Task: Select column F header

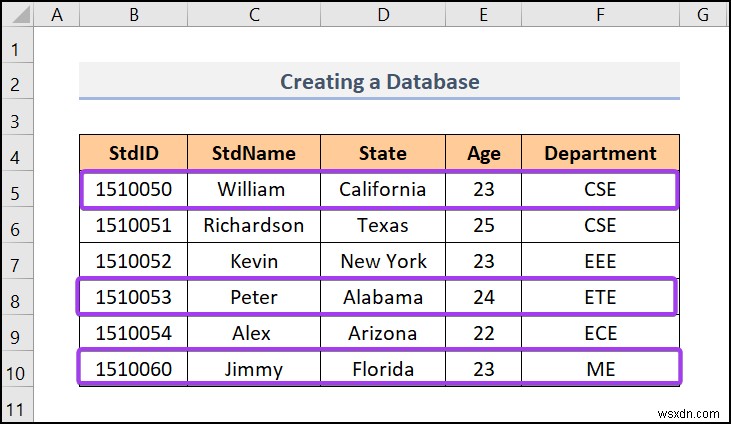Action: point(600,15)
